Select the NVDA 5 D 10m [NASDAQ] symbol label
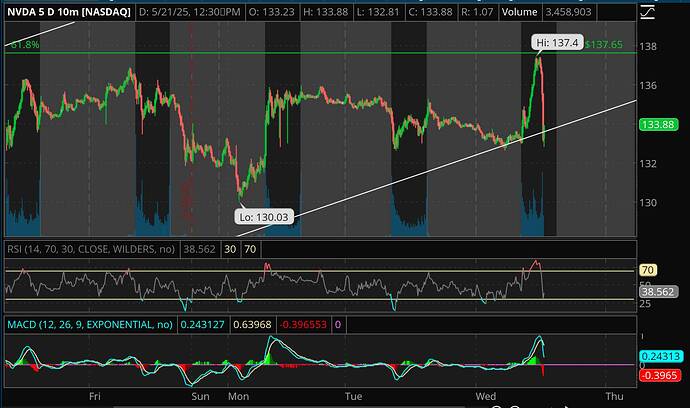Image resolution: width=690 pixels, height=408 pixels. coord(69,12)
